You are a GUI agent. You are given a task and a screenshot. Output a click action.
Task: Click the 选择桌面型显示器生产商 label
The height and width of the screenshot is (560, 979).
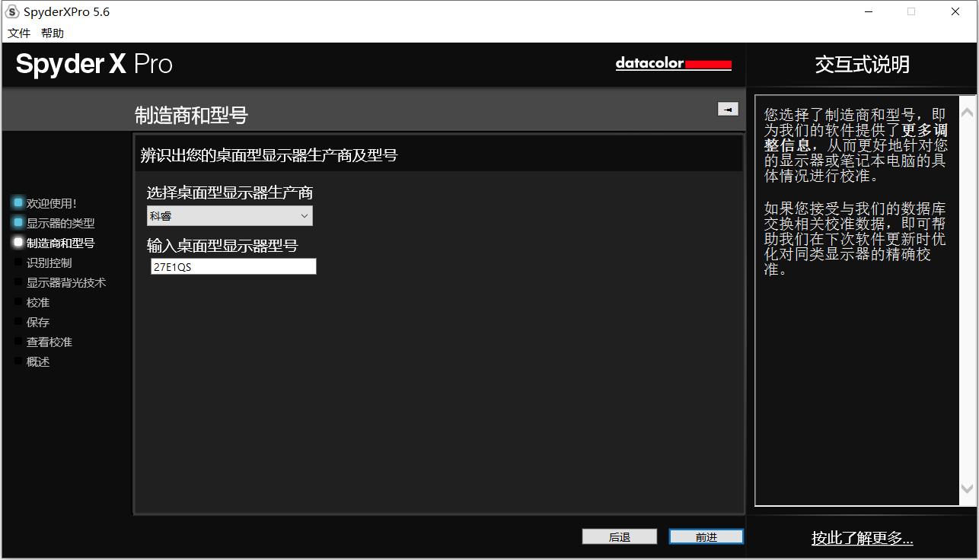(230, 192)
